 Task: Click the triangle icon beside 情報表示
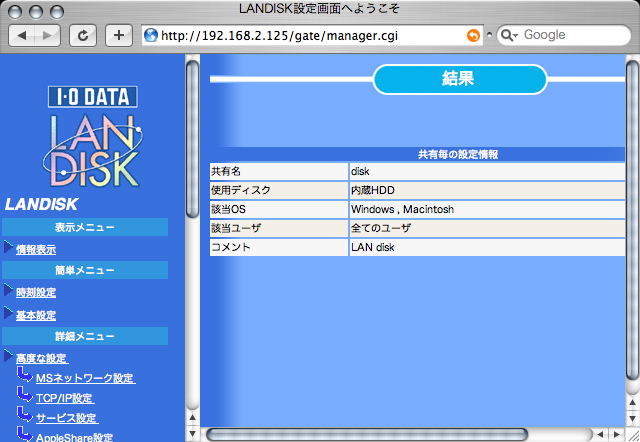tap(8, 247)
